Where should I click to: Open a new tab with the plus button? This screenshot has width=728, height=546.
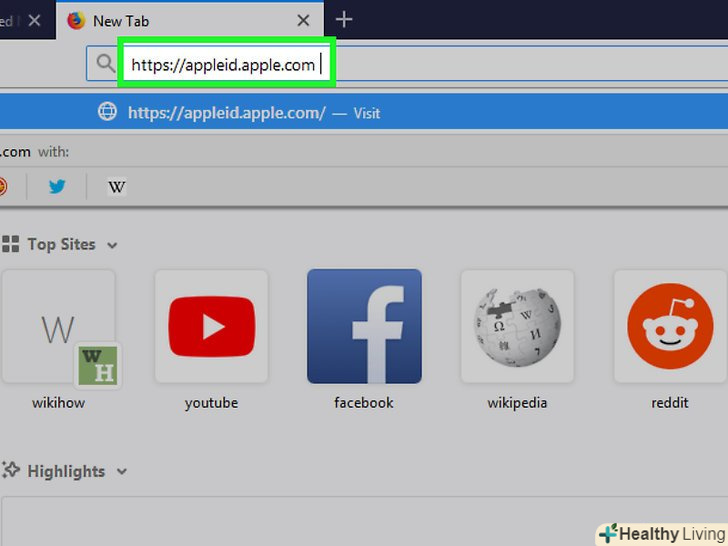[344, 20]
